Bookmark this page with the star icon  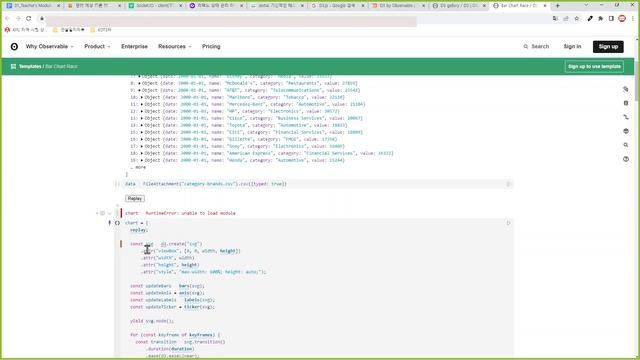[576, 18]
